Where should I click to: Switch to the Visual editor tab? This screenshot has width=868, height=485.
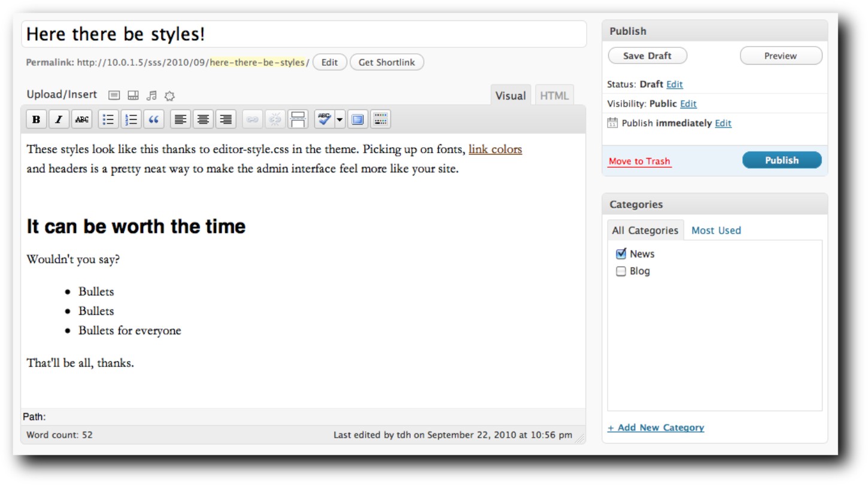coord(511,95)
